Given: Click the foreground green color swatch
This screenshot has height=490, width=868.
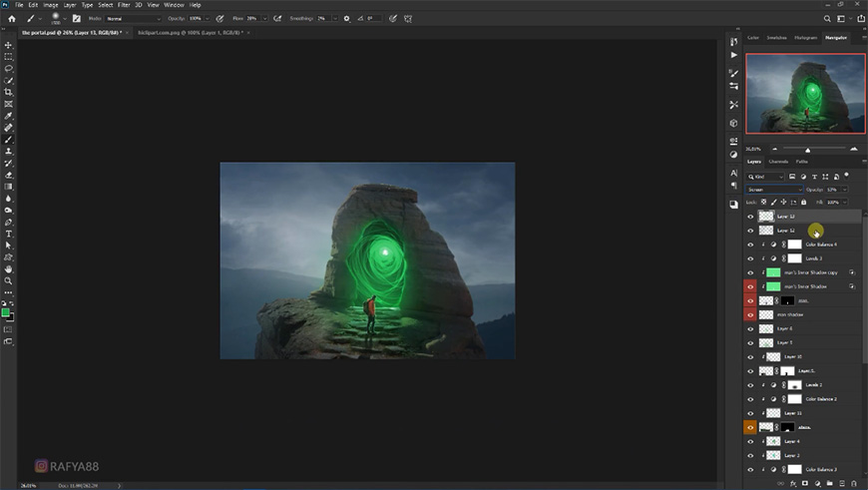Looking at the screenshot, I should 6,312.
